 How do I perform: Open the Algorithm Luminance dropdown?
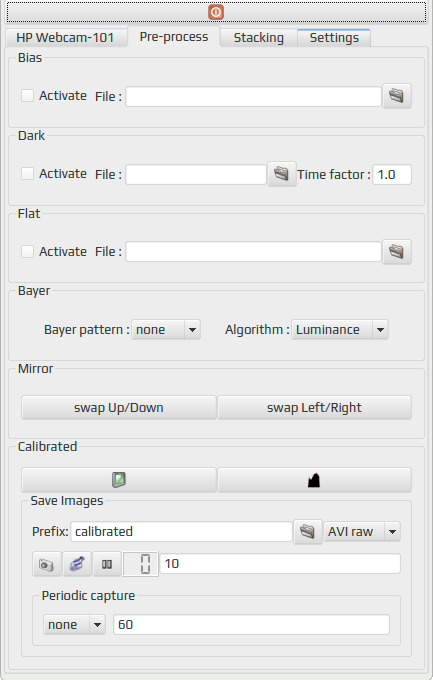tap(340, 330)
